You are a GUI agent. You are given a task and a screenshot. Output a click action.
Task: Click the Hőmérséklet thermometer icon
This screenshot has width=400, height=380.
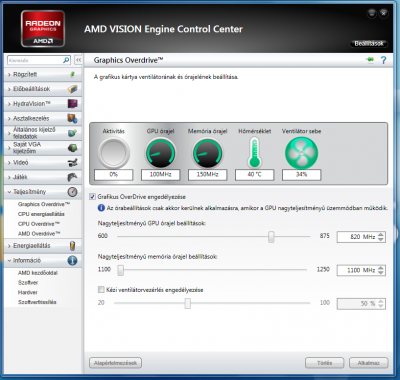[254, 153]
